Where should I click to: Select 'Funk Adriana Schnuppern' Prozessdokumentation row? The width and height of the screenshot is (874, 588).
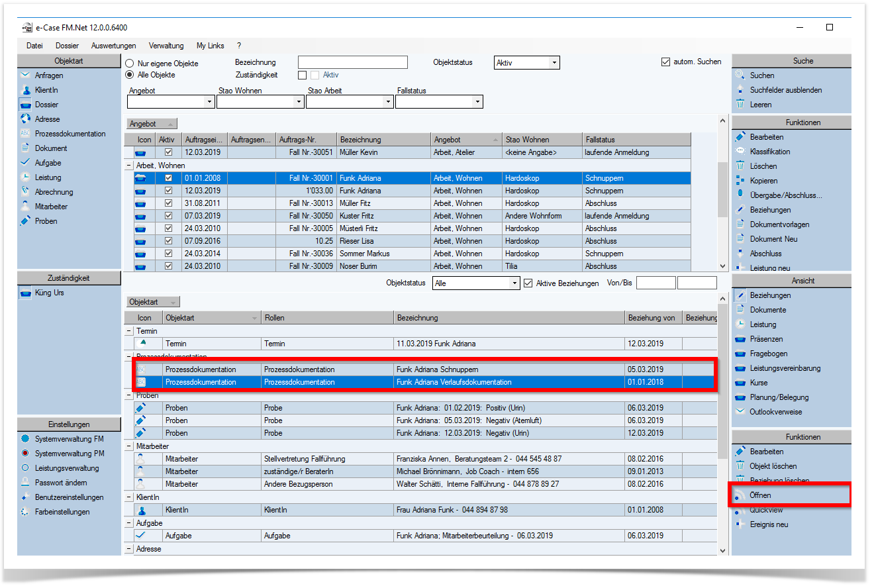click(x=424, y=369)
